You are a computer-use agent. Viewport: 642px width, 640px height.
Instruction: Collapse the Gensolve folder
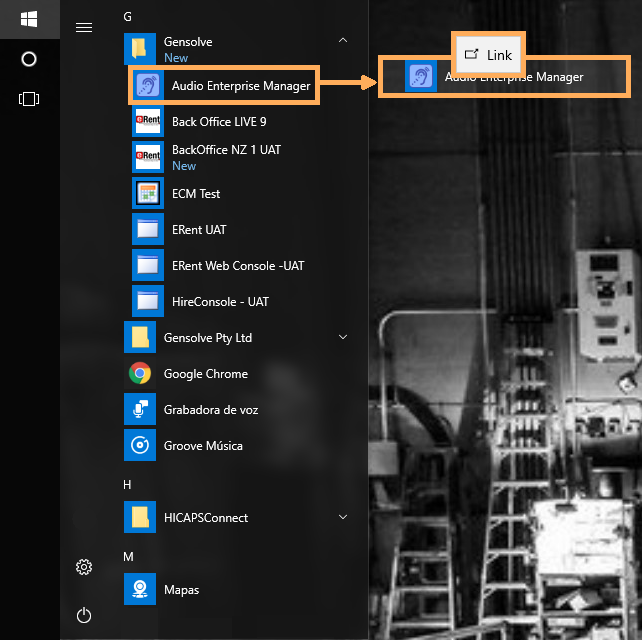[x=342, y=41]
